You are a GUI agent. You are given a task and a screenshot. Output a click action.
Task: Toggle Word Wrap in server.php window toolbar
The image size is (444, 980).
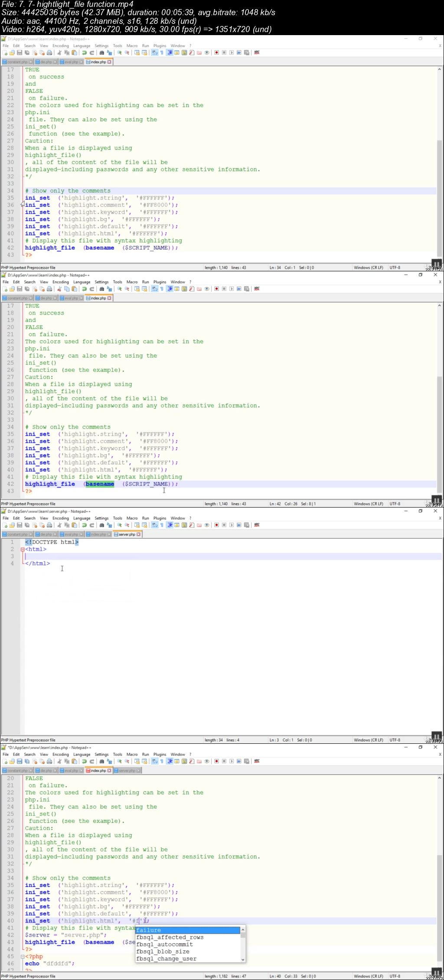click(154, 525)
